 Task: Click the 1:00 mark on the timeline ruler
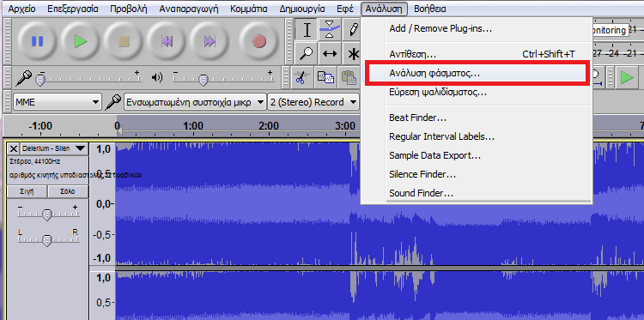[192, 126]
